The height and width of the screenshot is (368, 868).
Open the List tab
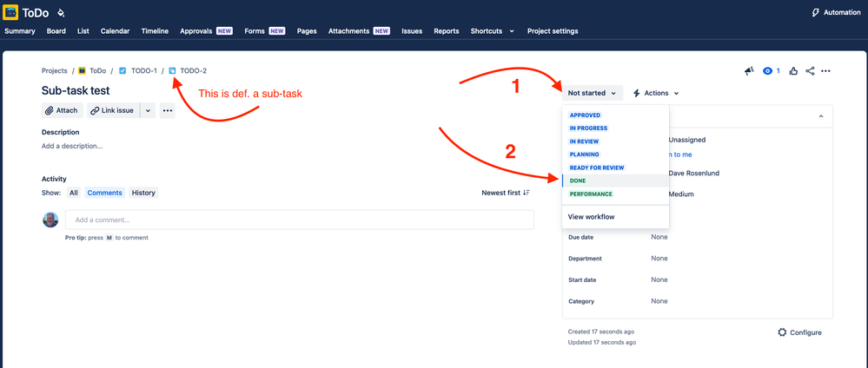point(83,31)
